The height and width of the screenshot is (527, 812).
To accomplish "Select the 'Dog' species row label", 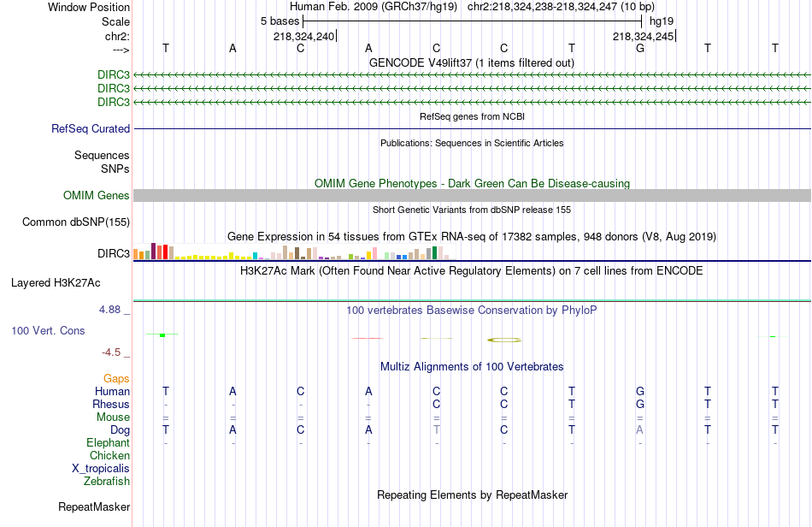I will point(121,430).
